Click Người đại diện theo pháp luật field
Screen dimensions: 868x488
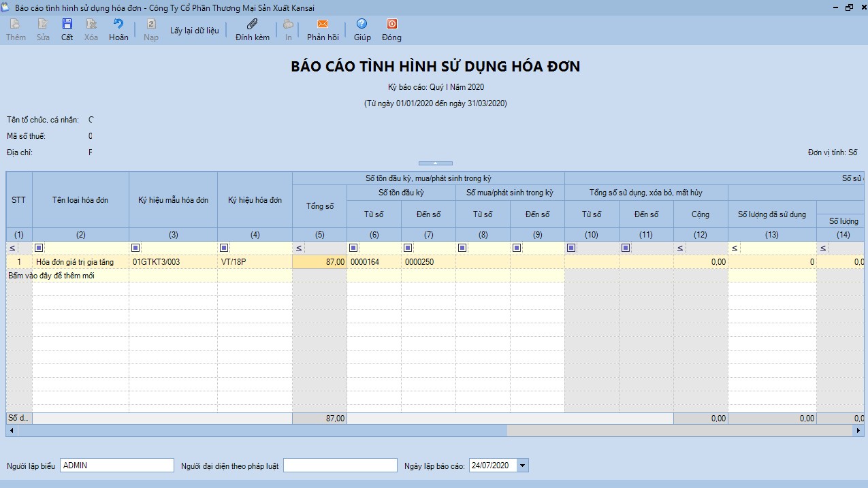click(x=340, y=466)
